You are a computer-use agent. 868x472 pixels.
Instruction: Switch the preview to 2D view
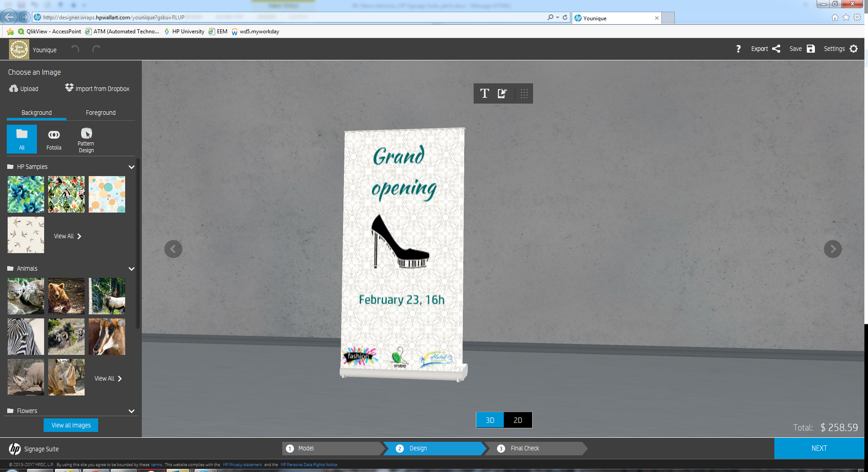518,420
